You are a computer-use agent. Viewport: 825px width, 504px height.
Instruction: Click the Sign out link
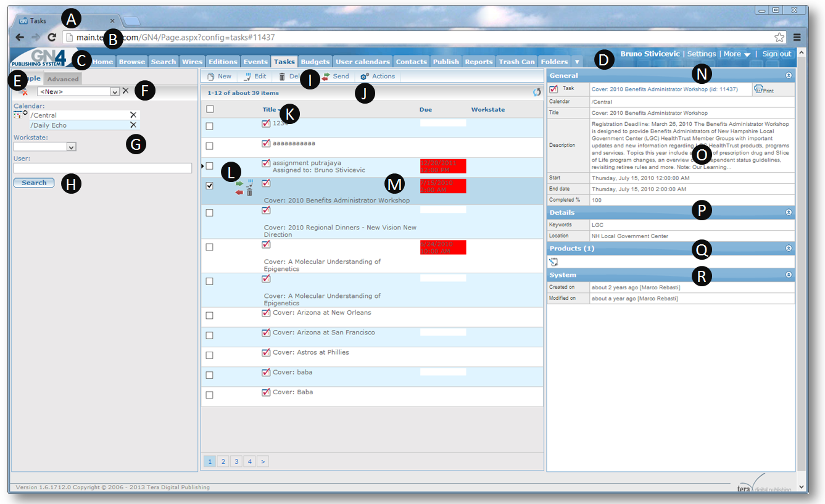(x=776, y=54)
